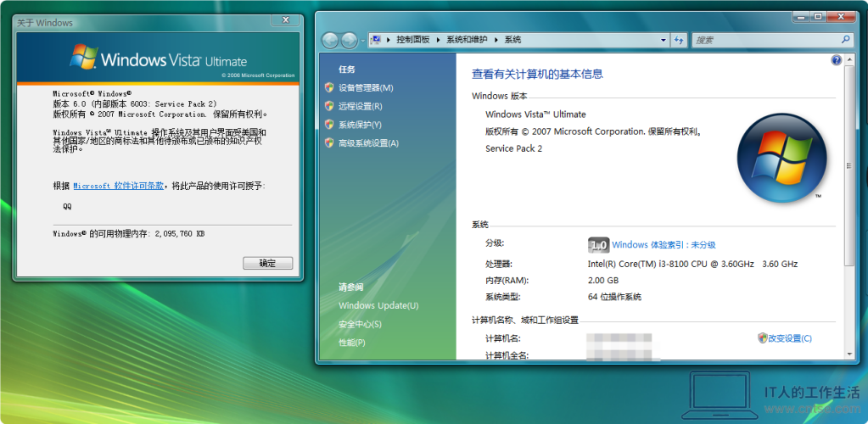
Task: Open Microsoft 软件许可条款 link
Action: [x=119, y=187]
